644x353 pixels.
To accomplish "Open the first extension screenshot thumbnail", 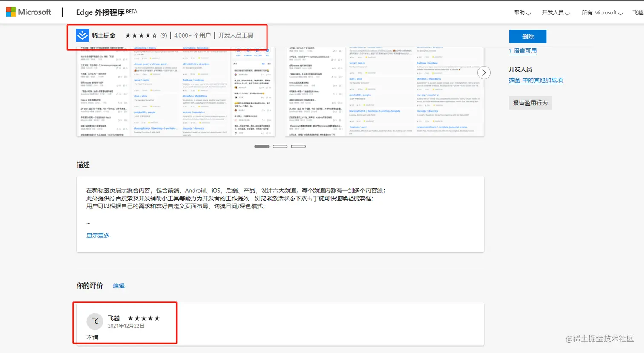I will pyautogui.click(x=176, y=92).
